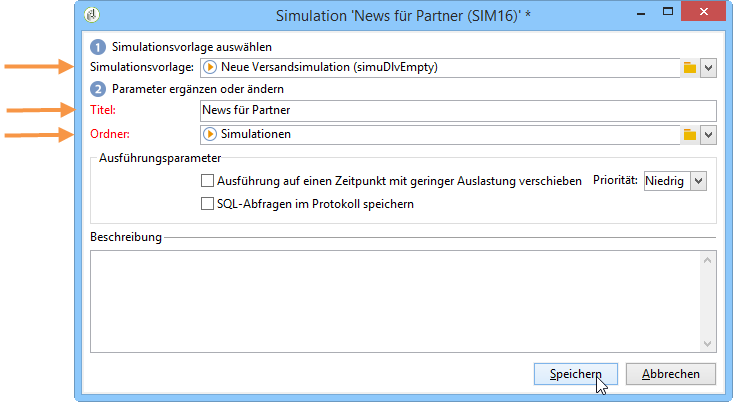Expand the Simulationsvorlage dropdown arrow
Image resolution: width=747 pixels, height=420 pixels.
(x=708, y=68)
